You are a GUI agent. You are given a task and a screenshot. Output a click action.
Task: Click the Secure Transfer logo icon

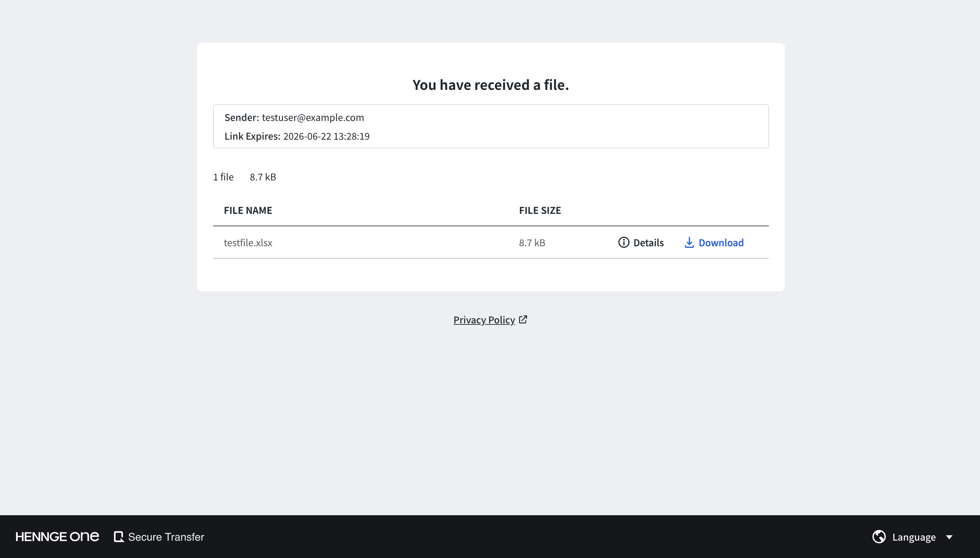pos(119,537)
